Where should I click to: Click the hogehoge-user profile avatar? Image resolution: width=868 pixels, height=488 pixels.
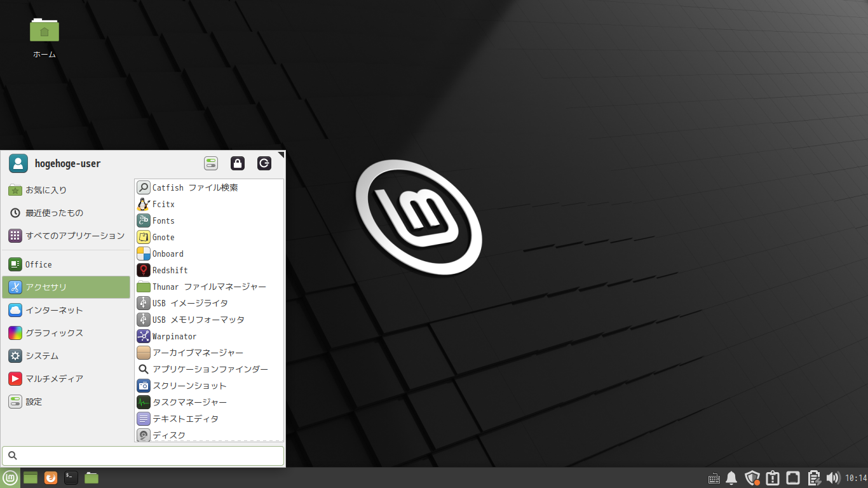coord(18,163)
